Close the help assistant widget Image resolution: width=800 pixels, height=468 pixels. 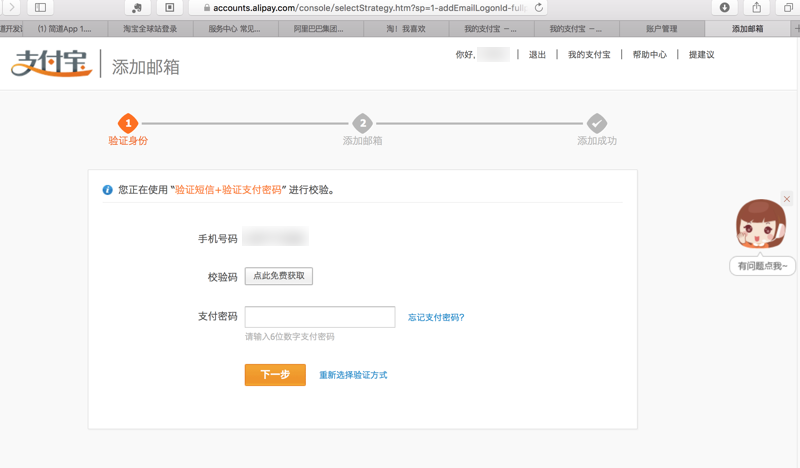[x=787, y=199]
